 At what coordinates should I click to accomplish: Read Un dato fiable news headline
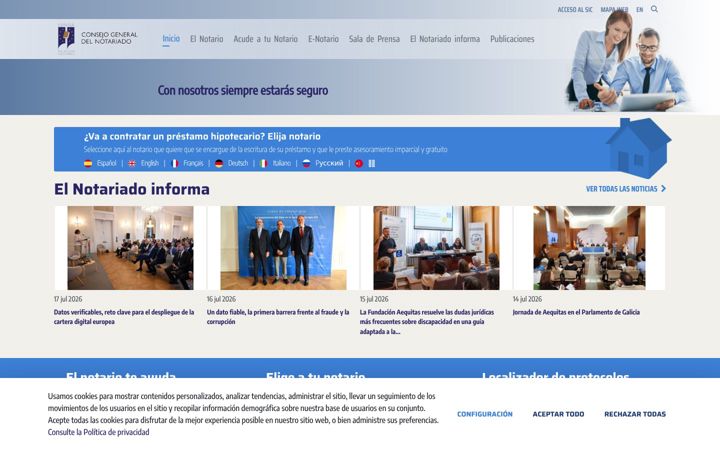point(278,317)
